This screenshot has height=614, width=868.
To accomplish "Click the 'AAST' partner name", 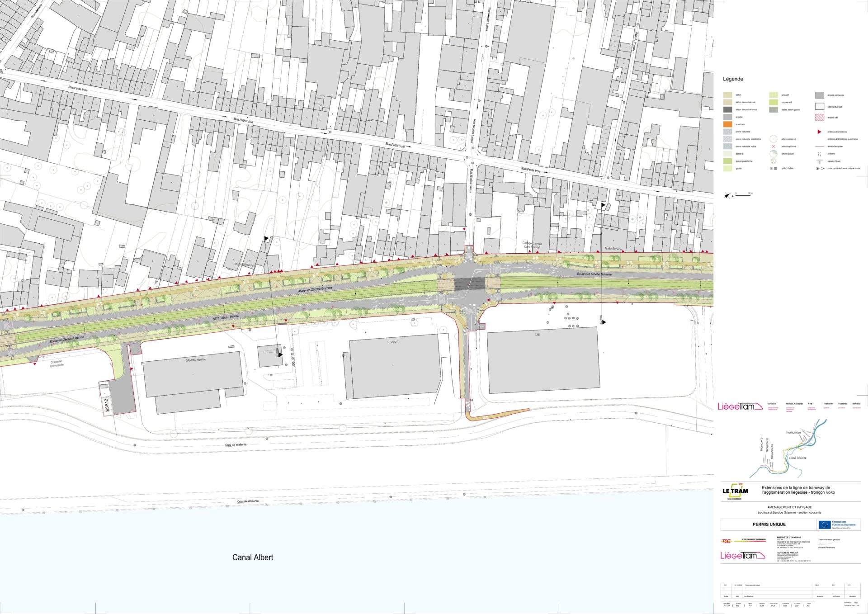I will point(811,404).
